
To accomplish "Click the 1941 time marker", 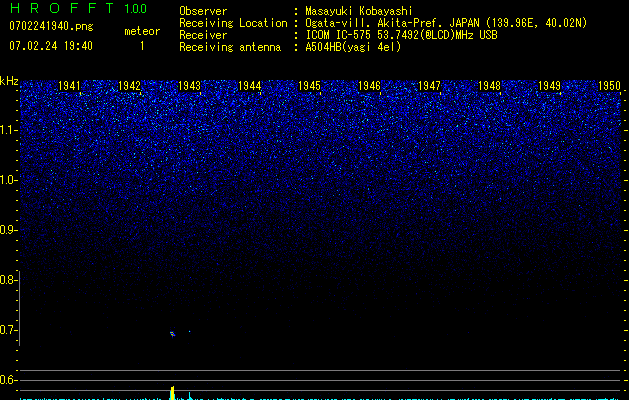I will tap(69, 86).
